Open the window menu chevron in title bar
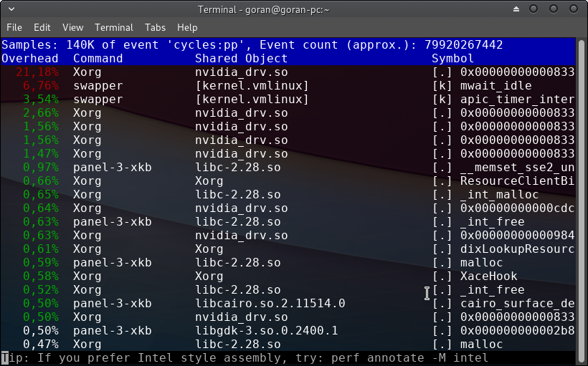The height and width of the screenshot is (366, 588). 10,10
